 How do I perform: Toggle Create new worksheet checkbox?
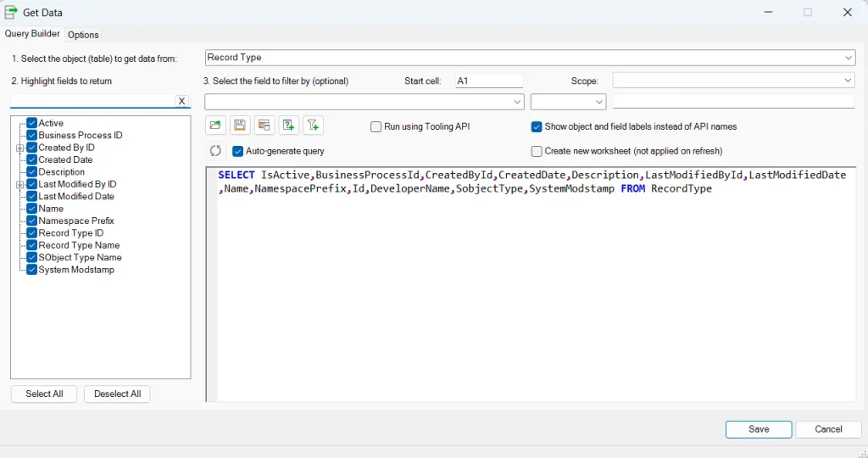point(537,151)
